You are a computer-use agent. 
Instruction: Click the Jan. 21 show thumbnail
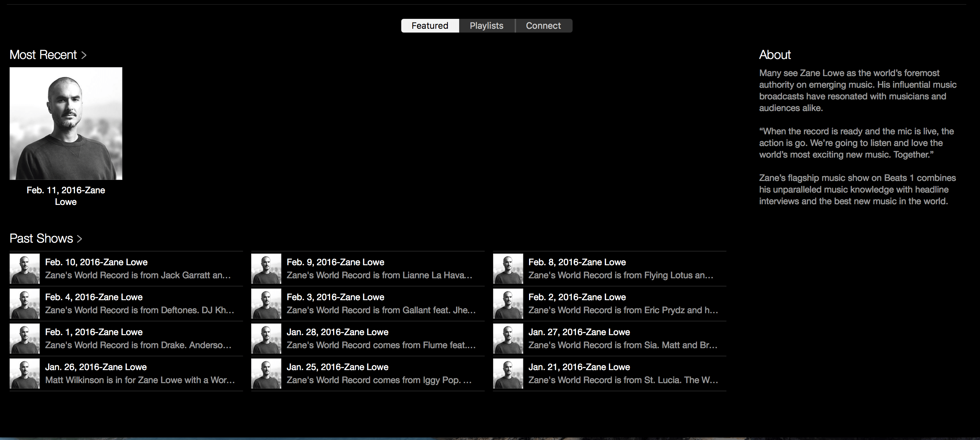[x=508, y=374]
